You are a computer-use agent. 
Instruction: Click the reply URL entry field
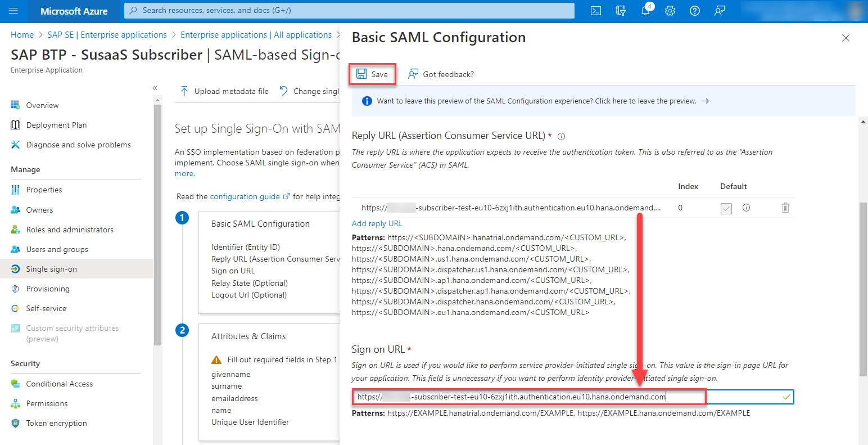512,208
